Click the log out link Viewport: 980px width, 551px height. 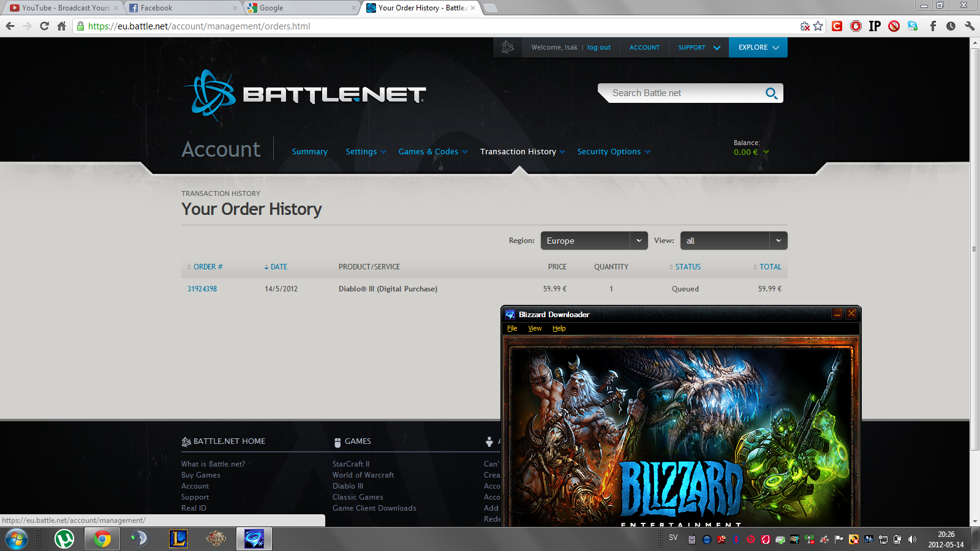(599, 47)
